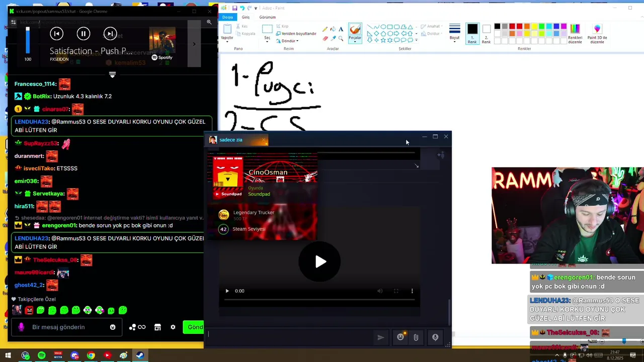Open the emoji picker in Kick chat input
Image resolution: width=644 pixels, height=362 pixels.
point(113,327)
